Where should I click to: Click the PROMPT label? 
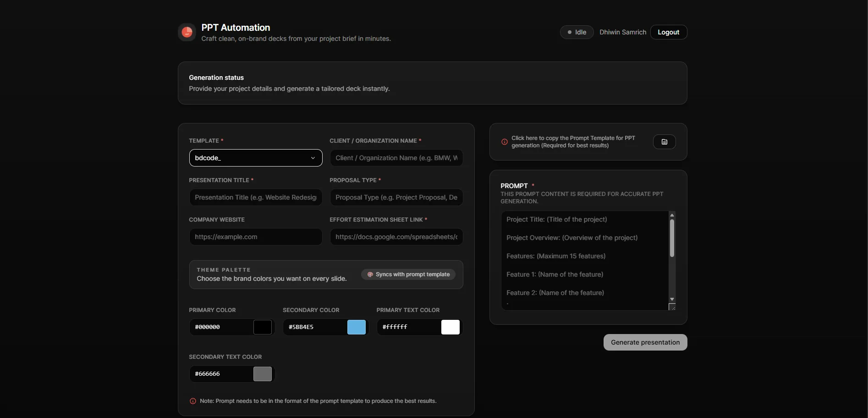pos(514,186)
